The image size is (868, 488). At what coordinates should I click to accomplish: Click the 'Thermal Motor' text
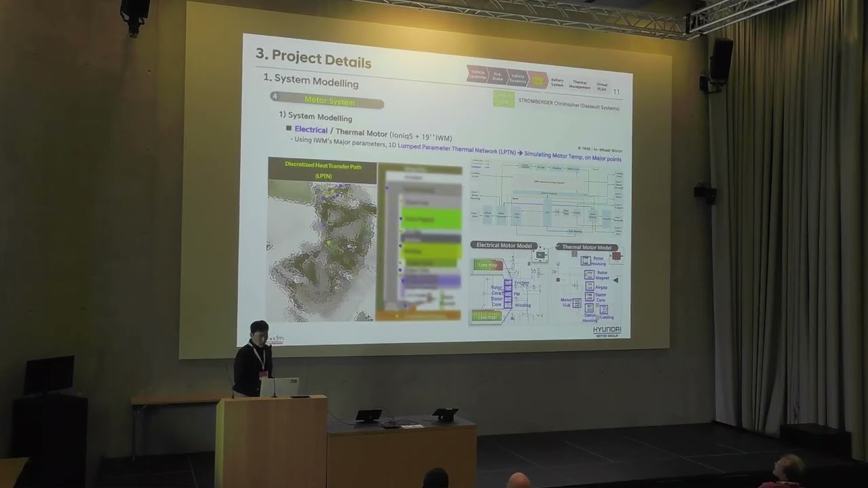coord(361,133)
